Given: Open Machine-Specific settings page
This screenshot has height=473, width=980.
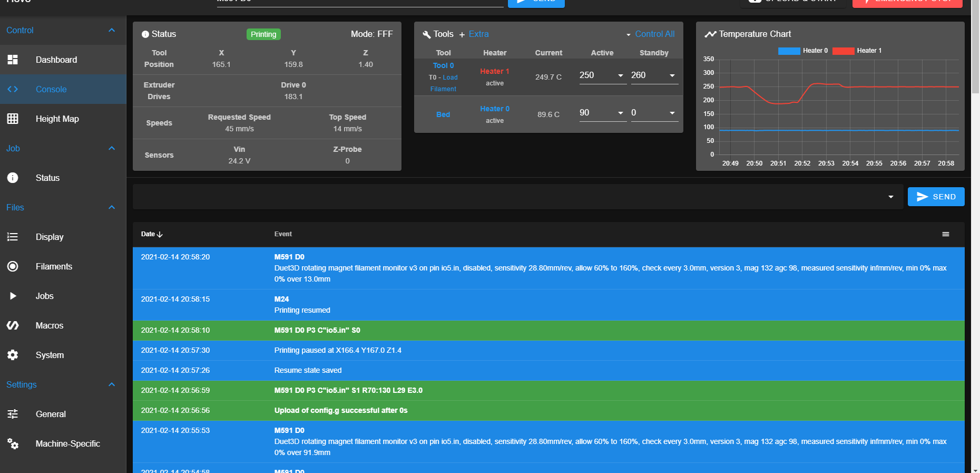Looking at the screenshot, I should (63, 443).
